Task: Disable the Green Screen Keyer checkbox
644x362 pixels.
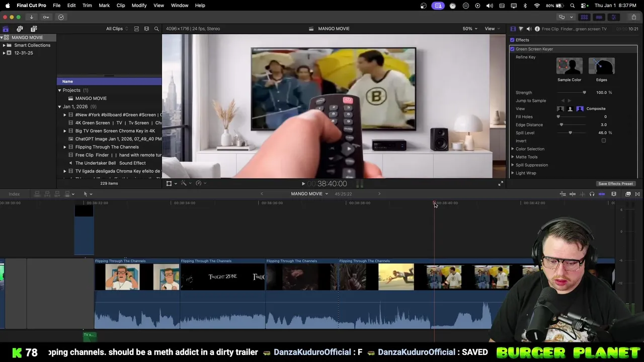Action: (512, 49)
